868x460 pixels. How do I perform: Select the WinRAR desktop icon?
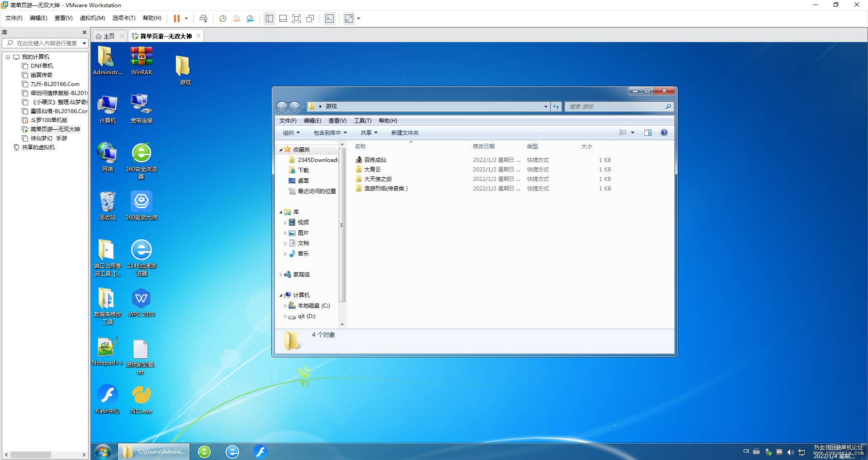(x=142, y=61)
